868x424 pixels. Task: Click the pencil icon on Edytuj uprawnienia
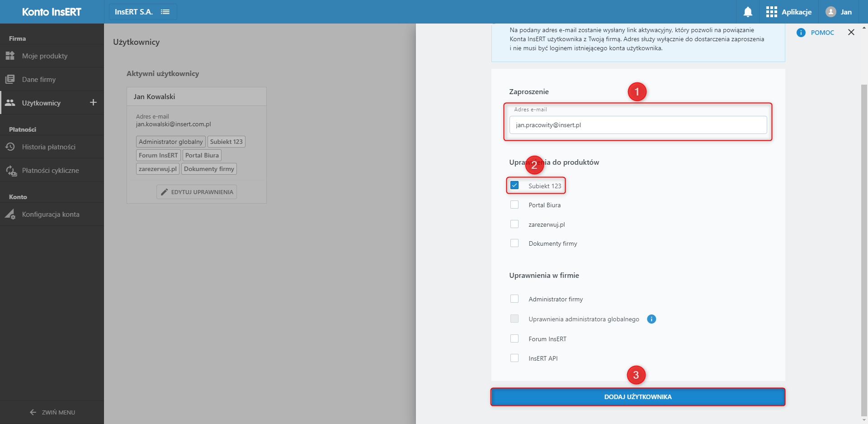coord(165,192)
